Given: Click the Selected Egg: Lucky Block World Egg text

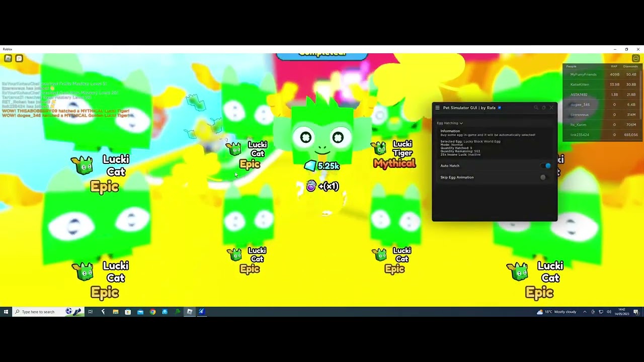Looking at the screenshot, I should 470,141.
